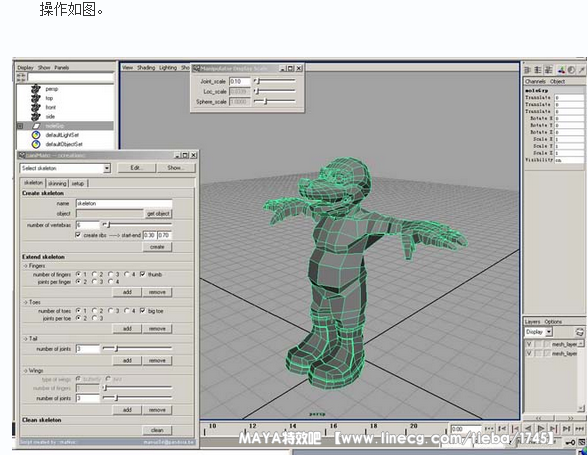
Task: Click the skeleton name input field
Action: coord(124,203)
